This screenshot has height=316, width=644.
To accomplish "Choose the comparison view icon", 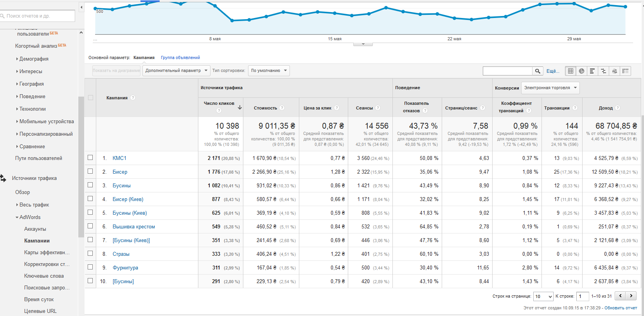I will 603,71.
